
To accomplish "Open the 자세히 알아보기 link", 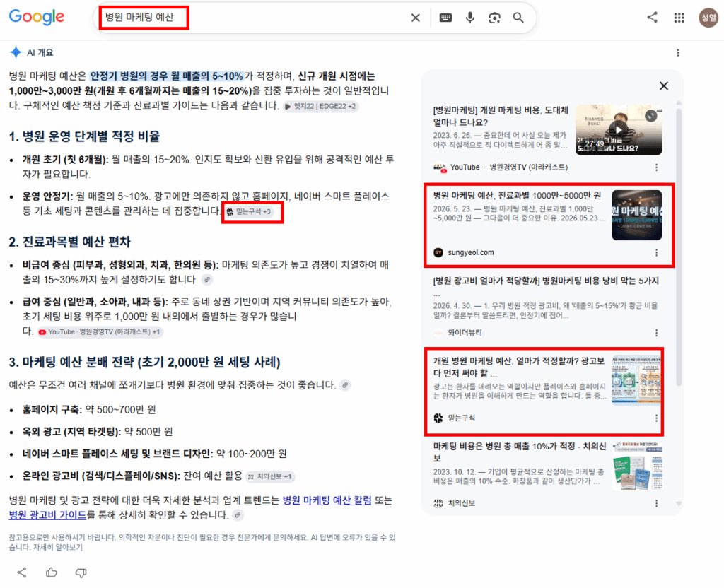I will click(58, 547).
